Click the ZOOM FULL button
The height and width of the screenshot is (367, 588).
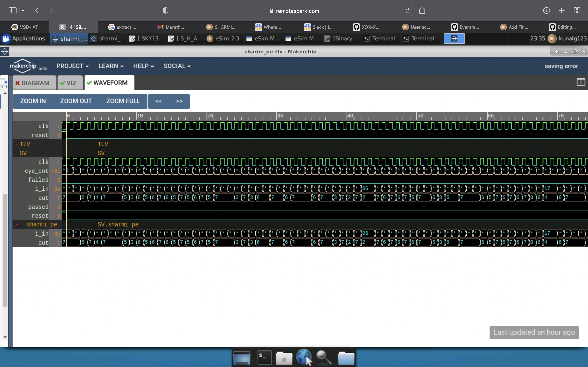[123, 101]
